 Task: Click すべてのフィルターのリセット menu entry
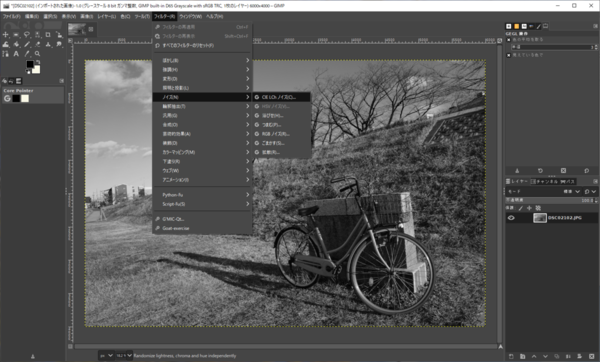coord(202,46)
